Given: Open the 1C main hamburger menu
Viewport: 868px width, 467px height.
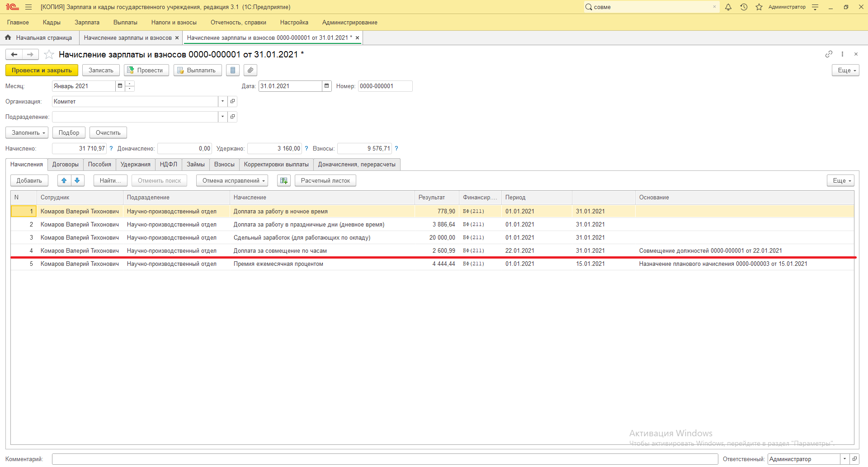Looking at the screenshot, I should pos(28,7).
